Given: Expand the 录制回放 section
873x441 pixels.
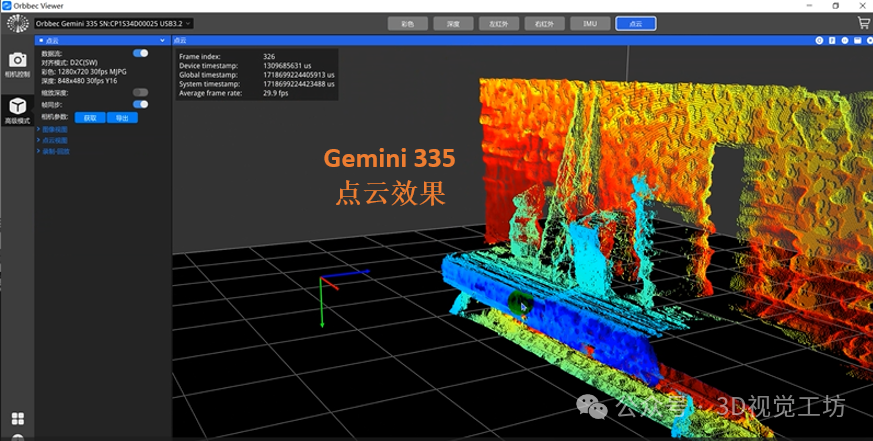Looking at the screenshot, I should click(53, 151).
